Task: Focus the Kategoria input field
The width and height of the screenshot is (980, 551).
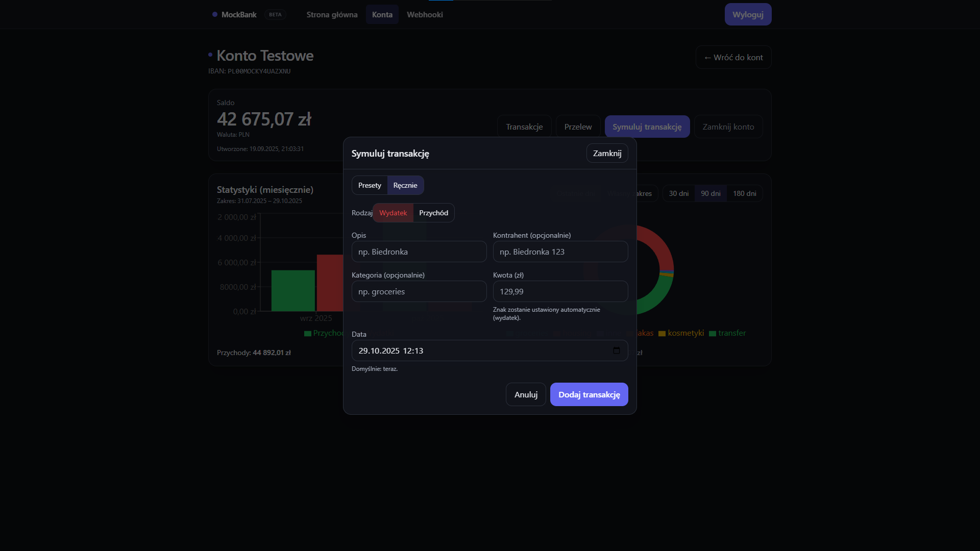Action: tap(419, 291)
